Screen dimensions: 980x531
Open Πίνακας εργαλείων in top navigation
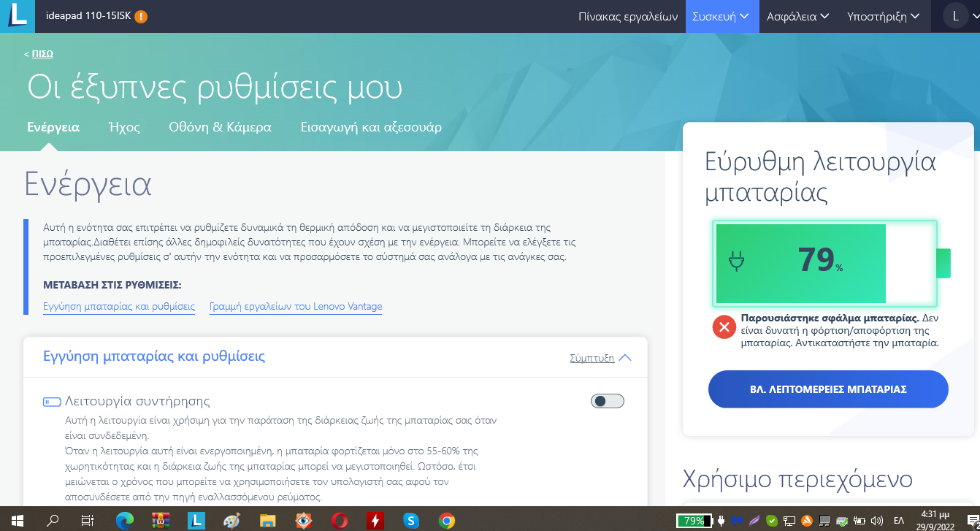point(629,16)
